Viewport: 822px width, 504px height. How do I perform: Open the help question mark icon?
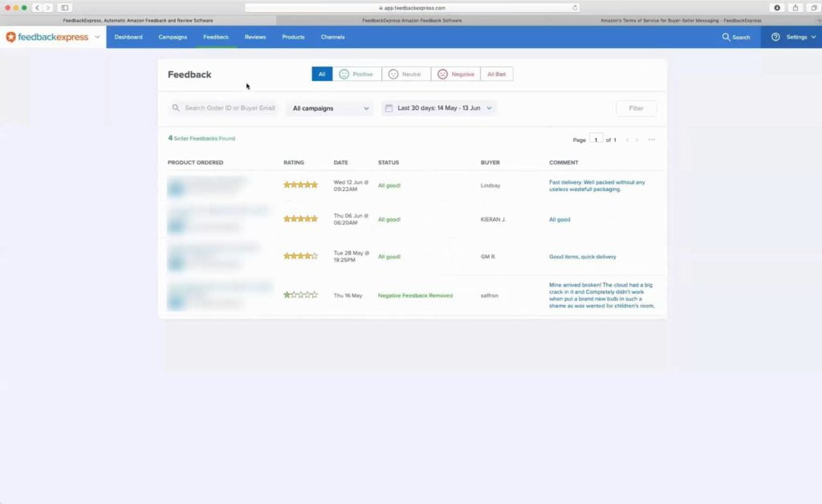775,37
